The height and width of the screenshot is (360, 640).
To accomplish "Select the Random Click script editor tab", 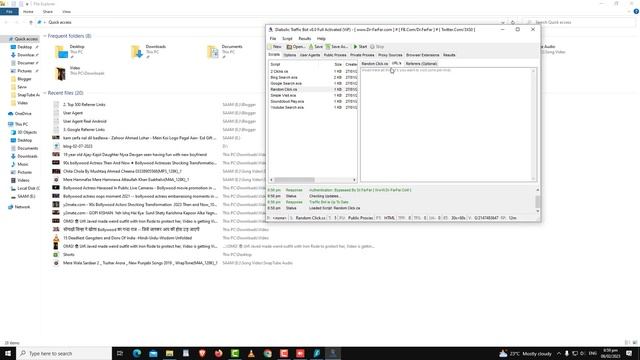I will click(375, 64).
